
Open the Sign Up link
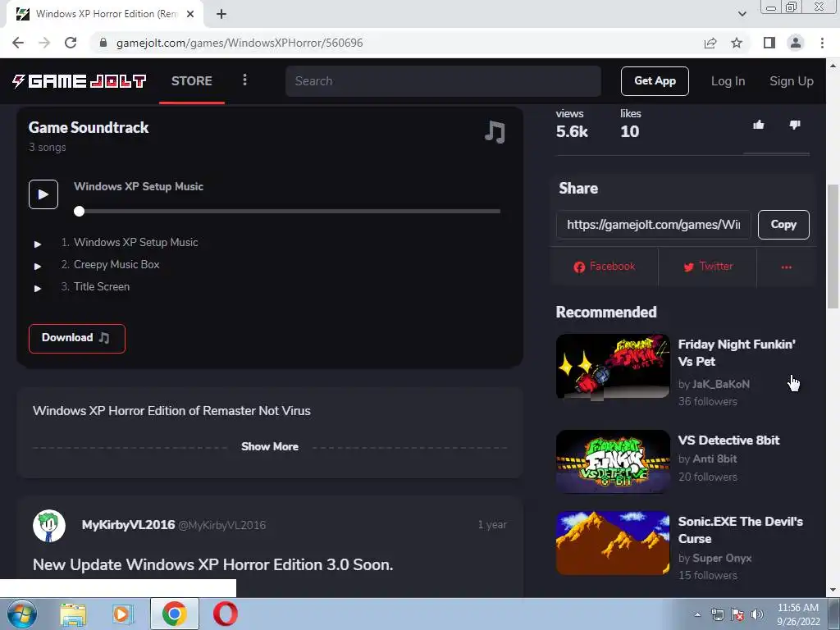[792, 81]
